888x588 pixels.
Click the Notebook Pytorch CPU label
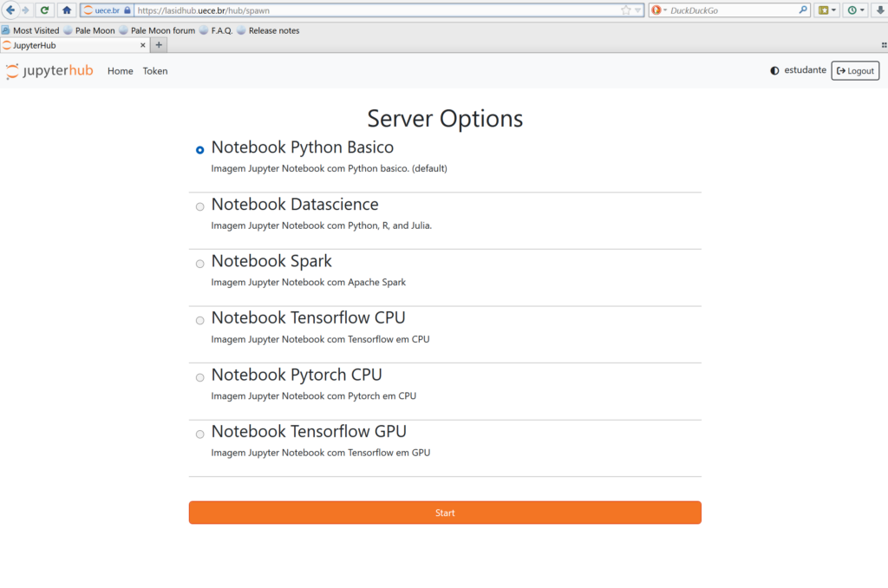pos(297,375)
